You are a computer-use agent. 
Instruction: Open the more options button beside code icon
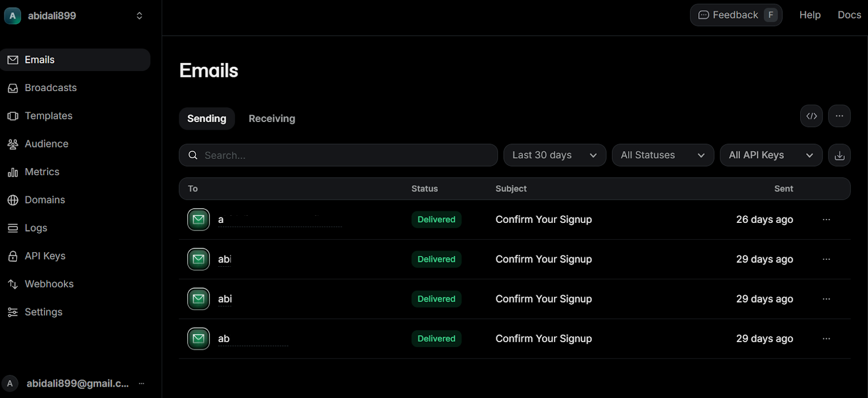pyautogui.click(x=839, y=116)
